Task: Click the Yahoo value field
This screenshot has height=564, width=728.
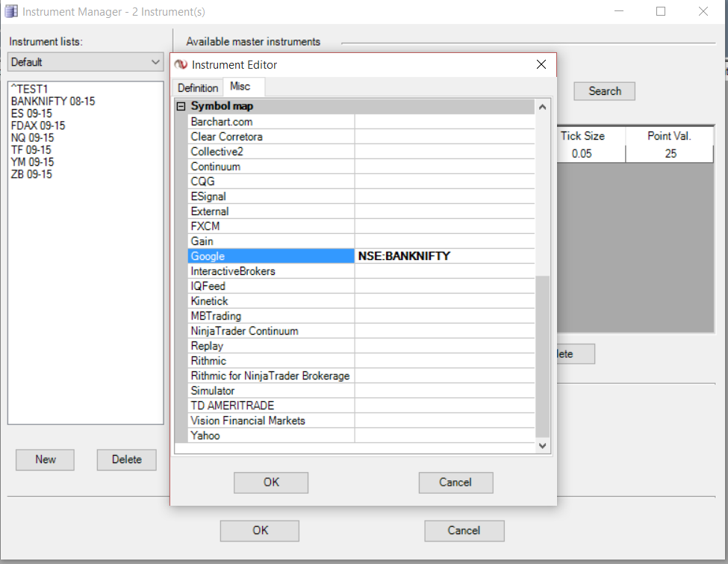Action: click(x=445, y=436)
